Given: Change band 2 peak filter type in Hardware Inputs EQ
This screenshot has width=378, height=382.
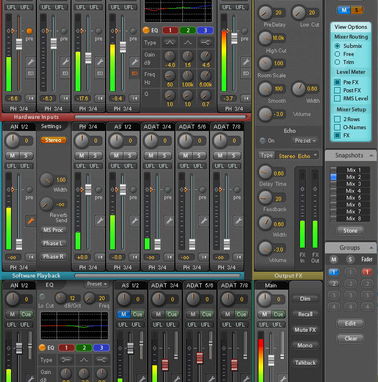Looking at the screenshot, I should [x=188, y=43].
